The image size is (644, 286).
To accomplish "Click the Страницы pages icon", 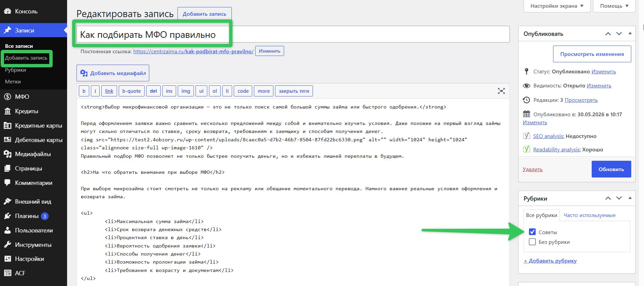I will coord(7,168).
